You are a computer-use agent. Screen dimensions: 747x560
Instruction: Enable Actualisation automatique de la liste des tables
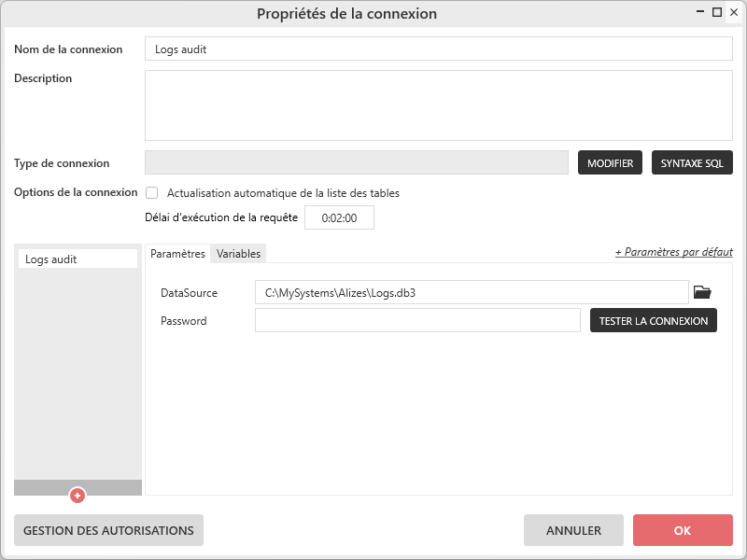tap(152, 193)
